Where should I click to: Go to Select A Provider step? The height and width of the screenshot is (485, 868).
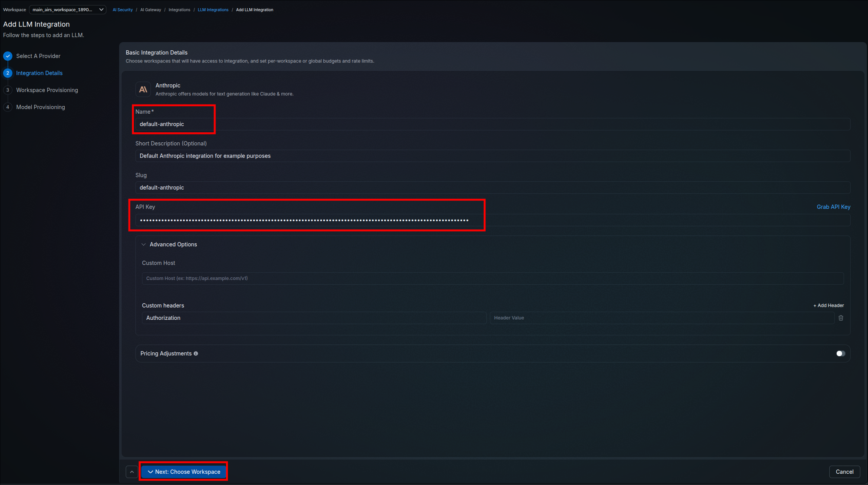(x=38, y=56)
